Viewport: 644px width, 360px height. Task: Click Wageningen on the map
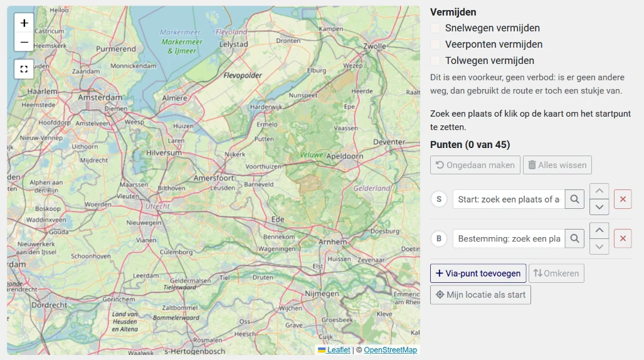pos(277,248)
